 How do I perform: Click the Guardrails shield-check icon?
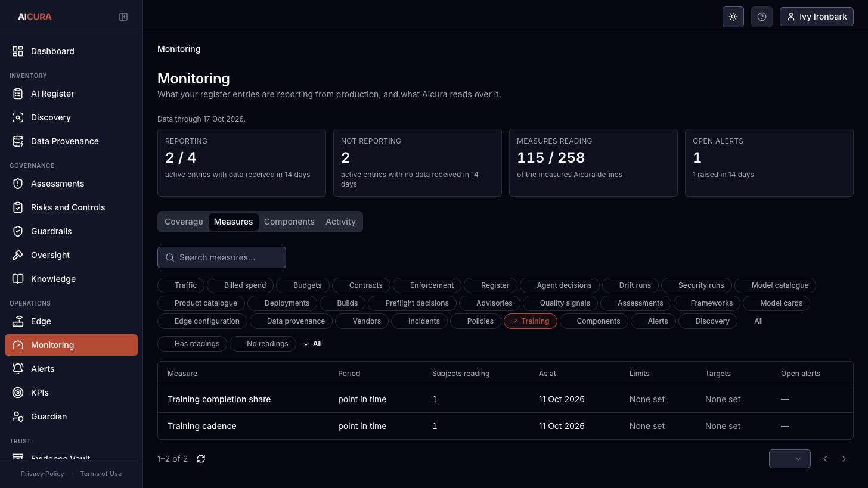(x=18, y=231)
